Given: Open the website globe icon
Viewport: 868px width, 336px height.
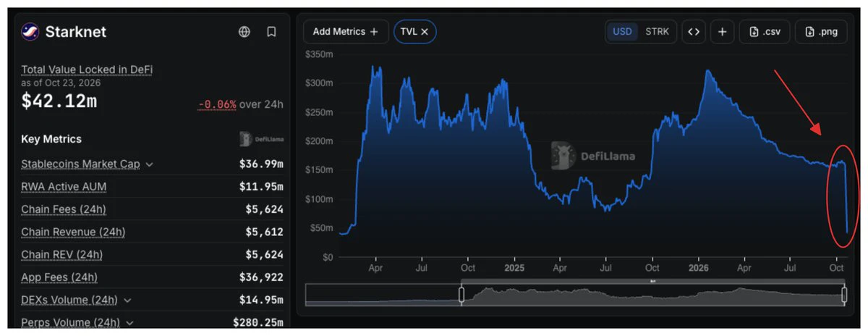Looking at the screenshot, I should pos(244,32).
